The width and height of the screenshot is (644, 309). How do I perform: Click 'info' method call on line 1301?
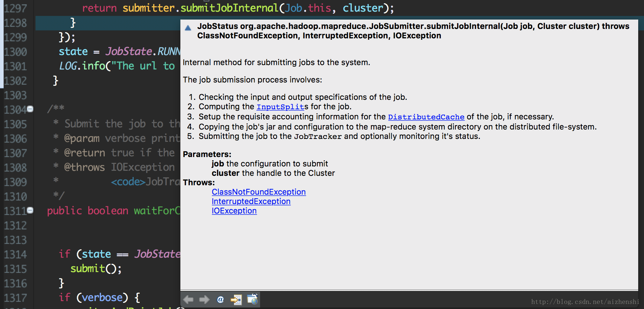(x=93, y=66)
